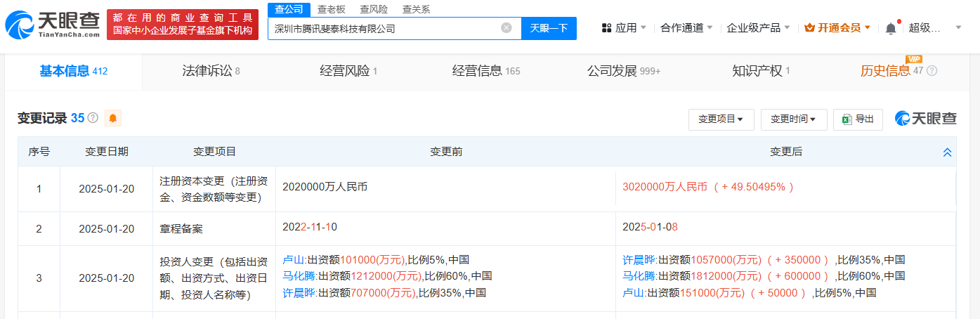Collapse table using the double chevron icon

[x=947, y=152]
